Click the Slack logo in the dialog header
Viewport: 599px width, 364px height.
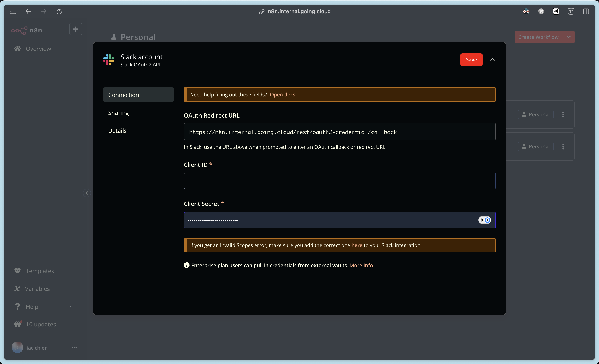tap(108, 60)
